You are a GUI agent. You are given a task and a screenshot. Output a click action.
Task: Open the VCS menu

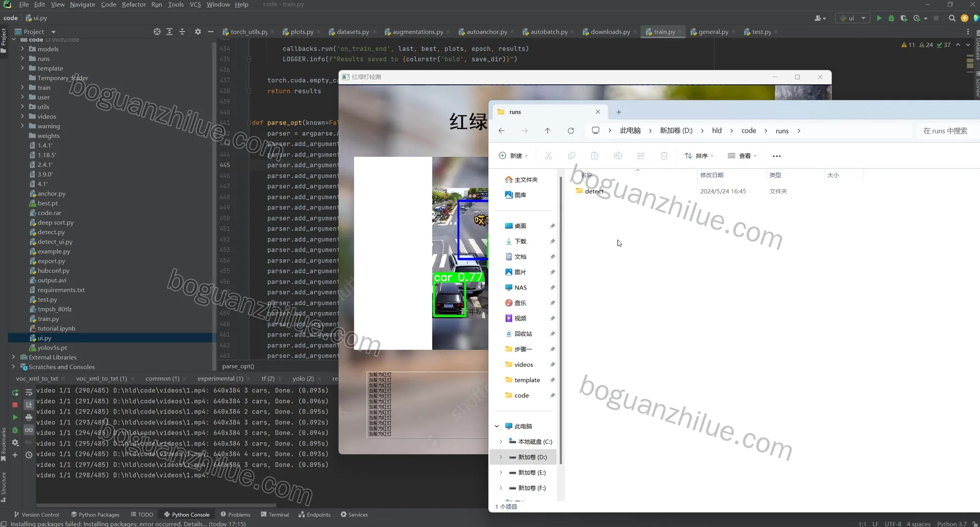[195, 4]
